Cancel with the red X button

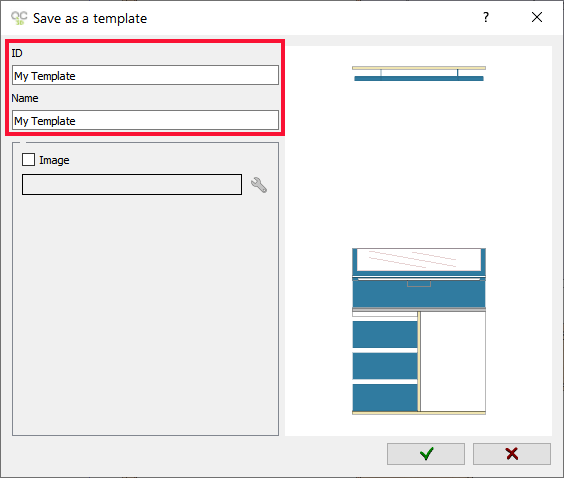511,454
